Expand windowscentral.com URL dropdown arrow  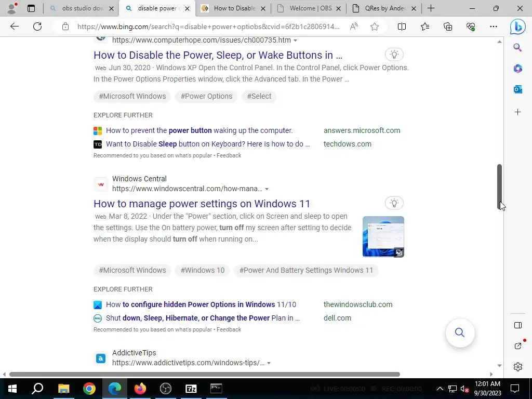[x=267, y=189]
